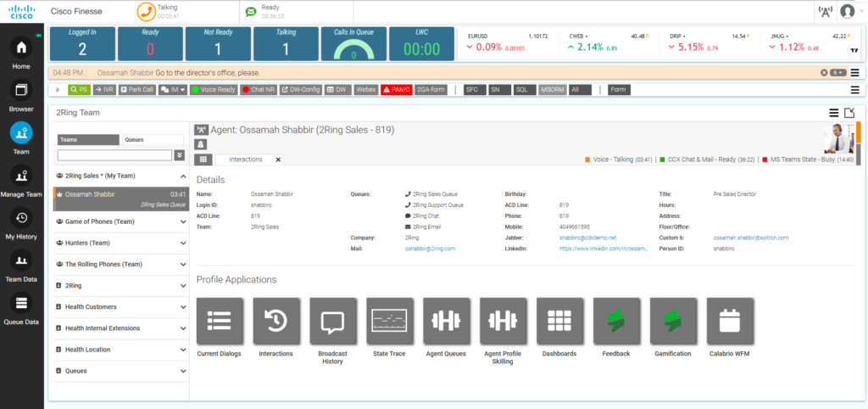Open the message count 6 dropdown
868x409 pixels.
click(x=838, y=73)
